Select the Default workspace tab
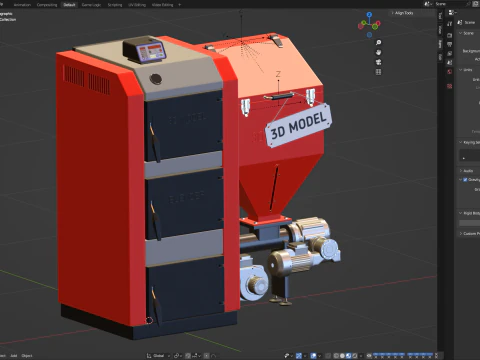This screenshot has width=480, height=360. coord(69,5)
